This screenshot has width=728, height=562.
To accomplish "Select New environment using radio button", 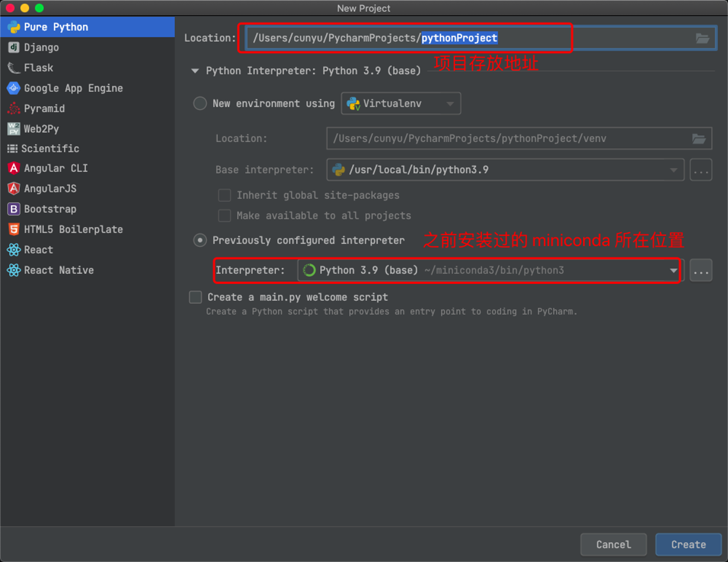I will point(200,103).
